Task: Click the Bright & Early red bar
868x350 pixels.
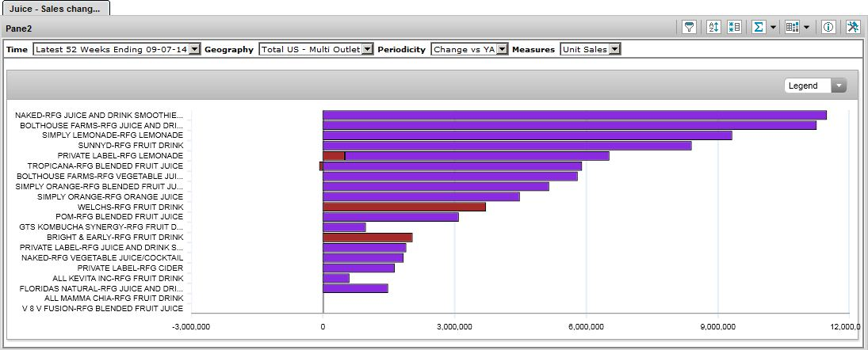Action: 367,238
